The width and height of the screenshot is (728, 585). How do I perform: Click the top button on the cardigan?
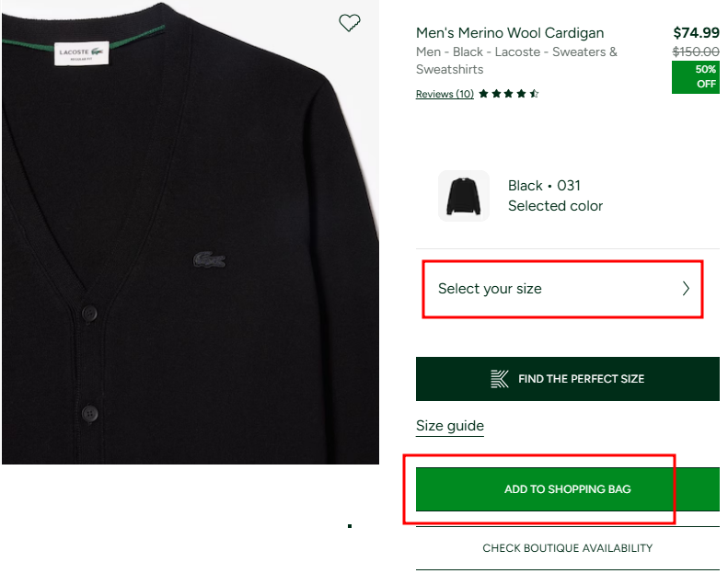pos(90,313)
